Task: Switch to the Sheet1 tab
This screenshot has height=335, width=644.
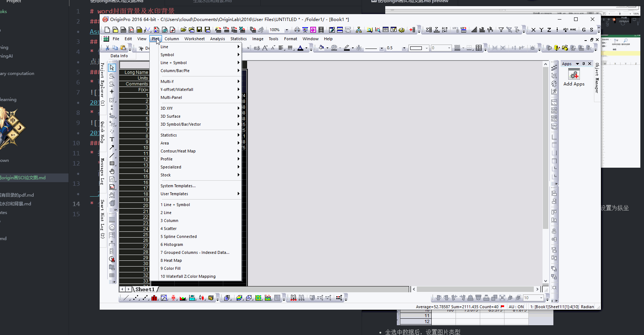Action: tap(145, 289)
